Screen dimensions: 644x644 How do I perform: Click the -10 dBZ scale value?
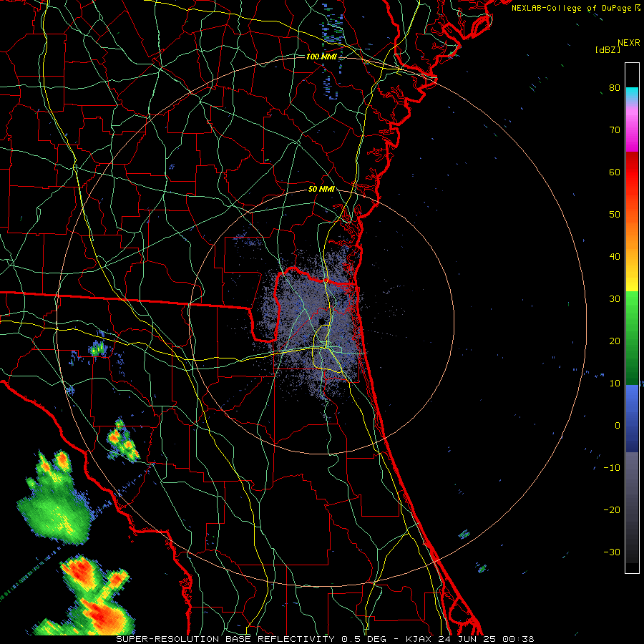click(612, 468)
